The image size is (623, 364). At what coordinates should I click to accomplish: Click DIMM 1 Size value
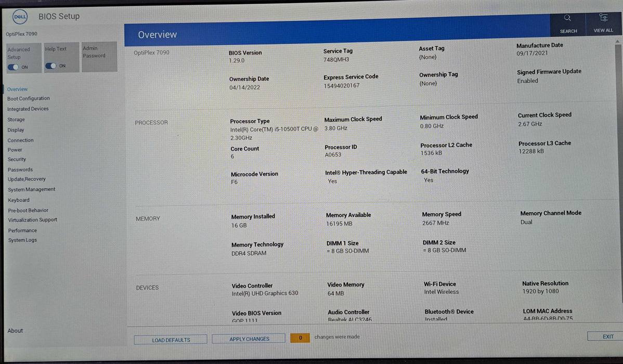[348, 251]
